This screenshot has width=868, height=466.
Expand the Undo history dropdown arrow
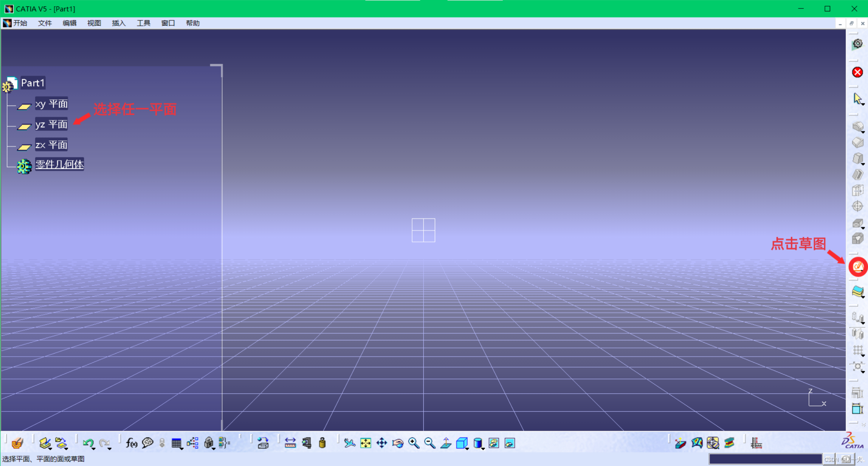(93, 449)
